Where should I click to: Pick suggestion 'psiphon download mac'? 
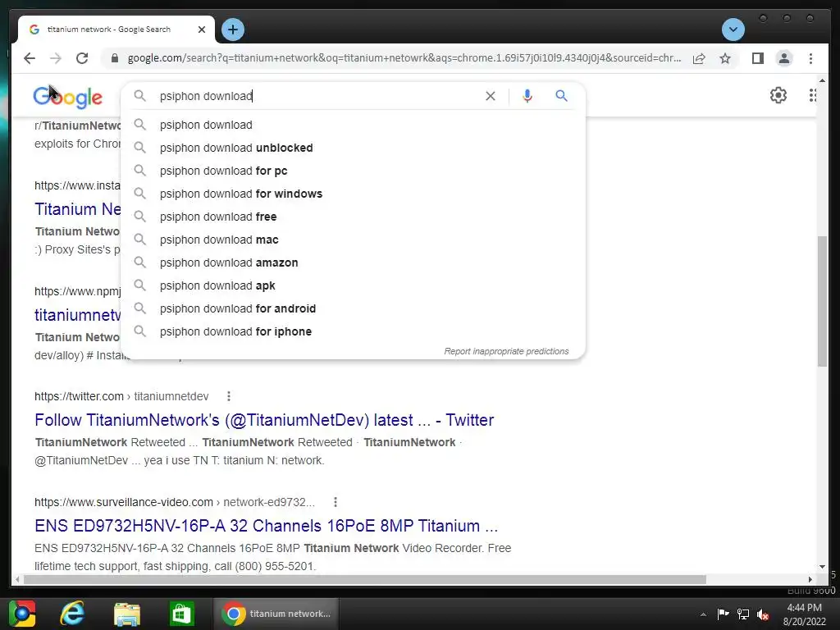click(354, 240)
